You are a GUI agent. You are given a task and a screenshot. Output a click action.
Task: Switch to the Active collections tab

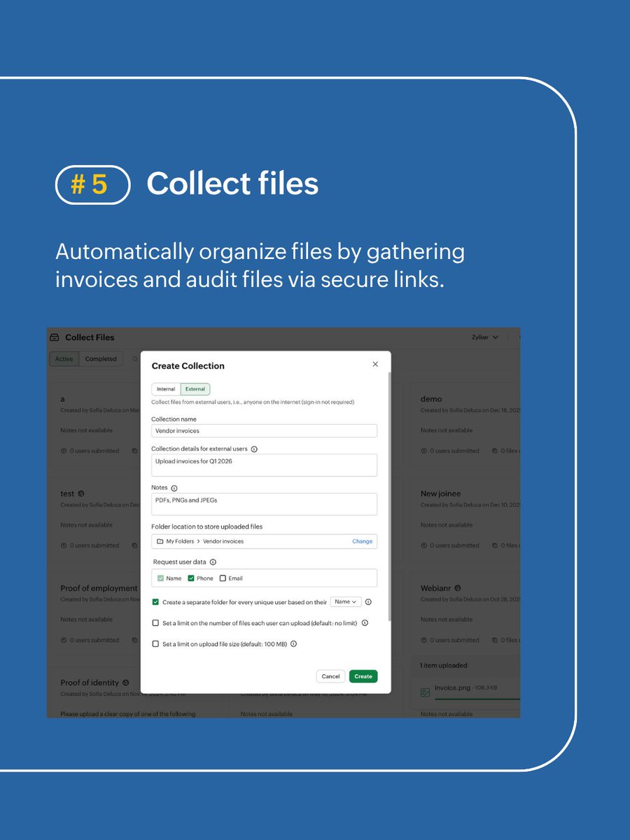tap(64, 359)
